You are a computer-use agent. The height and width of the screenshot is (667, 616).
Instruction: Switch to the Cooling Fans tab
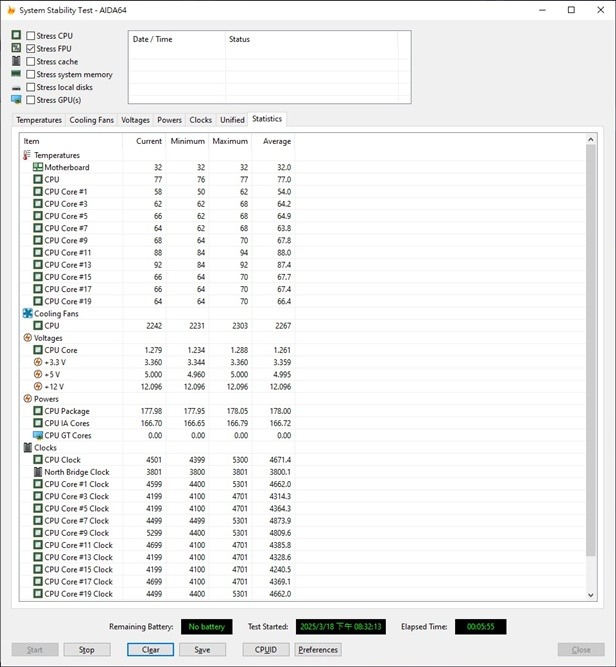91,120
